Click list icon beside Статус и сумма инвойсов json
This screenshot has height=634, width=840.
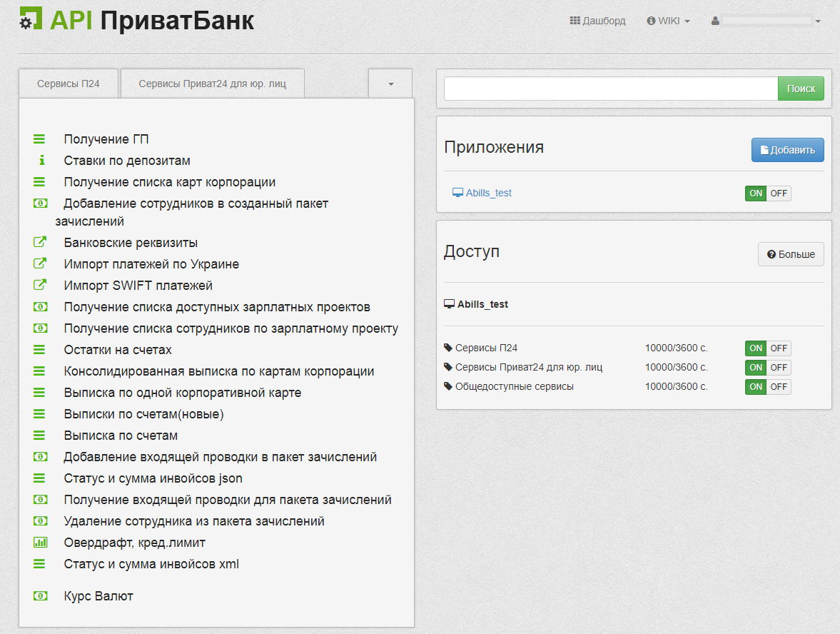(x=39, y=478)
